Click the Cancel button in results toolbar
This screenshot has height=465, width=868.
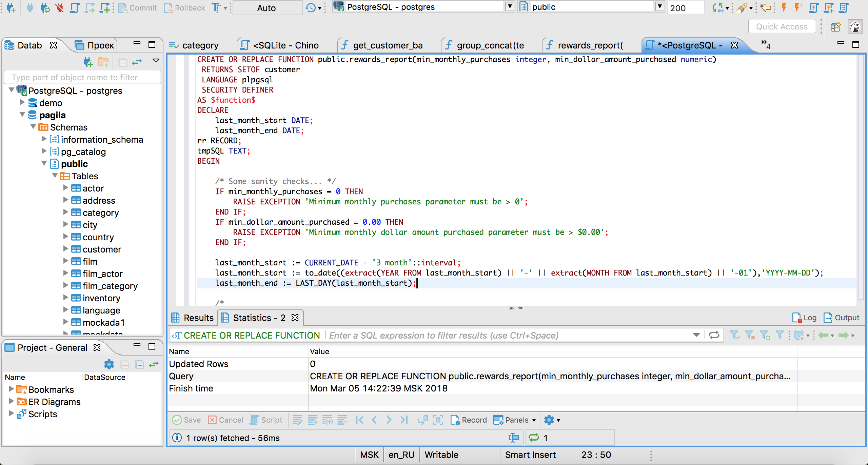pyautogui.click(x=227, y=420)
